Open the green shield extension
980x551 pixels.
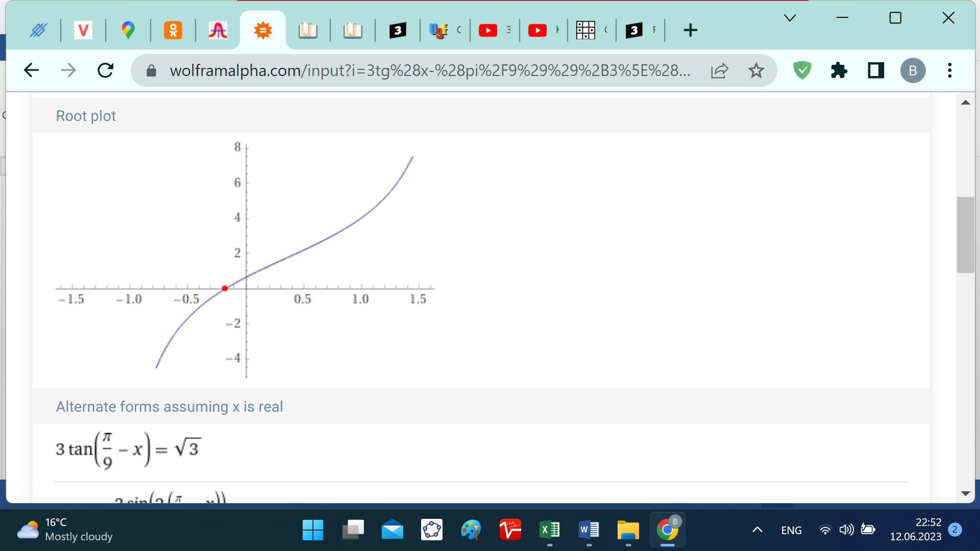pos(802,70)
